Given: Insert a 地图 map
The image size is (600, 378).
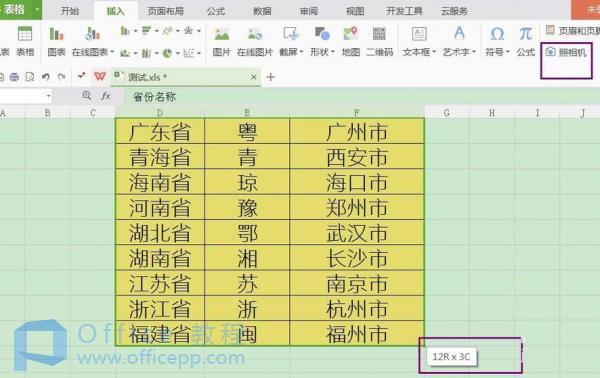Looking at the screenshot, I should click(351, 40).
